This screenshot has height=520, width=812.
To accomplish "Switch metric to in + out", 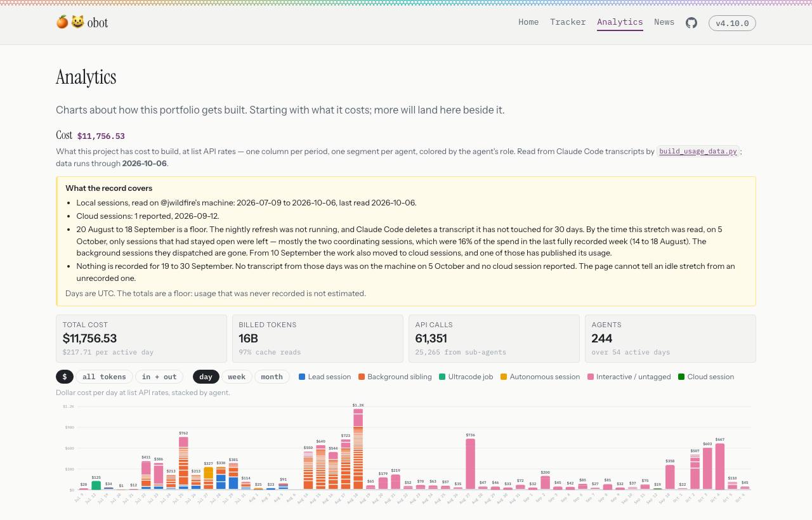I will (x=159, y=377).
